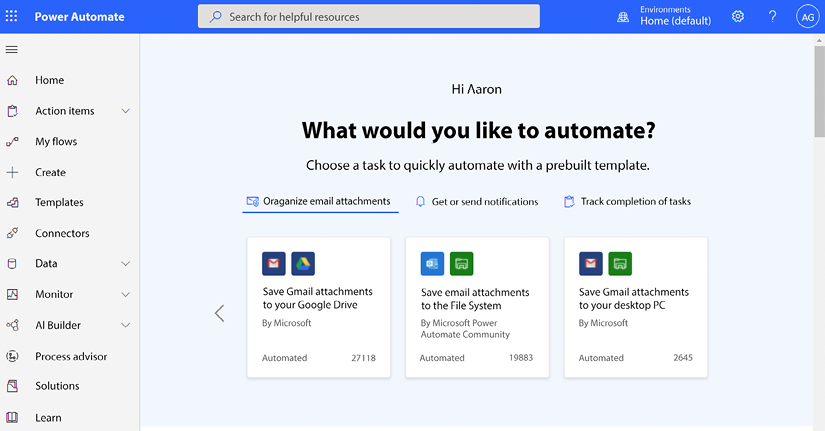Open the app launcher waffle icon
825x431 pixels.
tap(12, 16)
